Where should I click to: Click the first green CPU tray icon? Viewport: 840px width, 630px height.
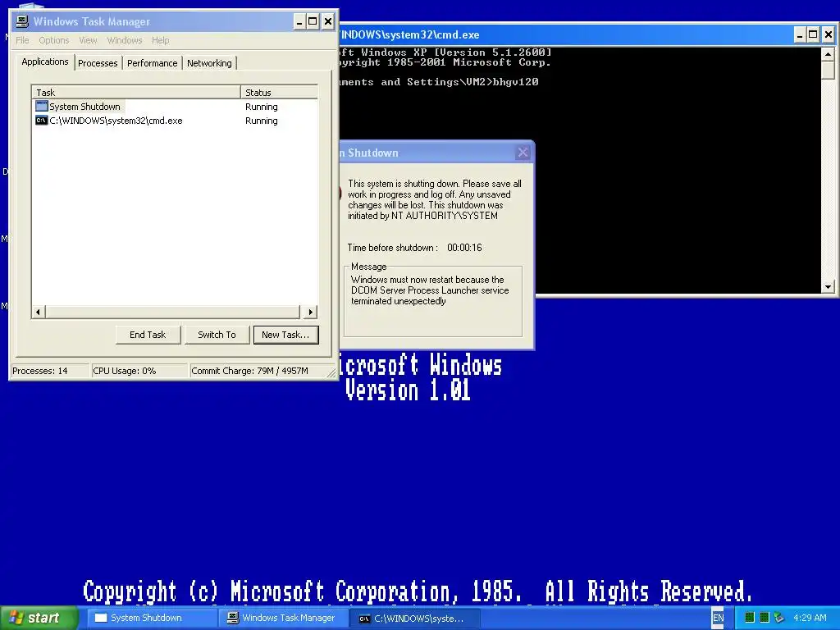point(750,618)
